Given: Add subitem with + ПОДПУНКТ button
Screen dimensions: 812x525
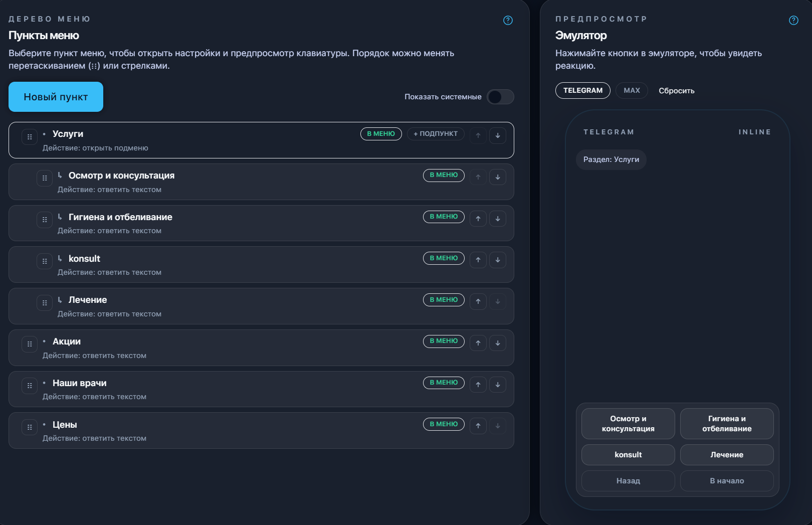Looking at the screenshot, I should (436, 134).
